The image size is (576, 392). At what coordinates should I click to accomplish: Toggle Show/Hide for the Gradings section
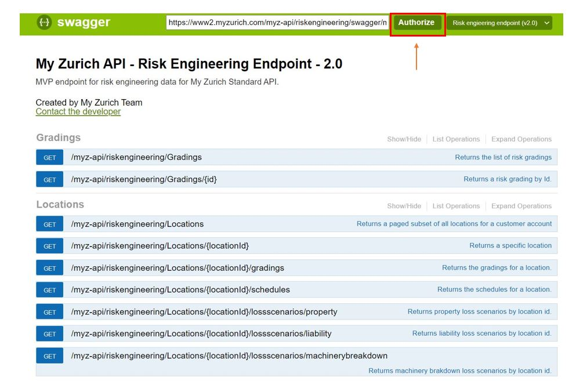tap(404, 139)
